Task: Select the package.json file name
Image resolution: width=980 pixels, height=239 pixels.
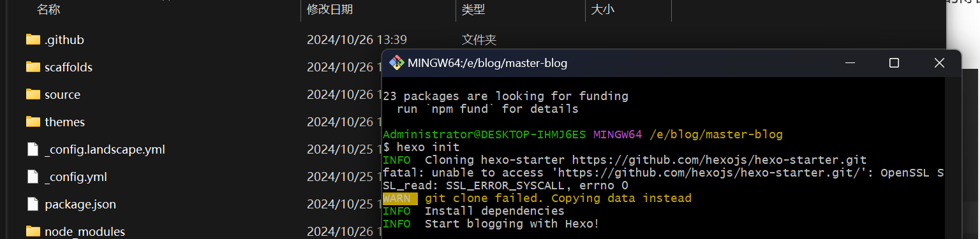Action: pyautogui.click(x=80, y=205)
